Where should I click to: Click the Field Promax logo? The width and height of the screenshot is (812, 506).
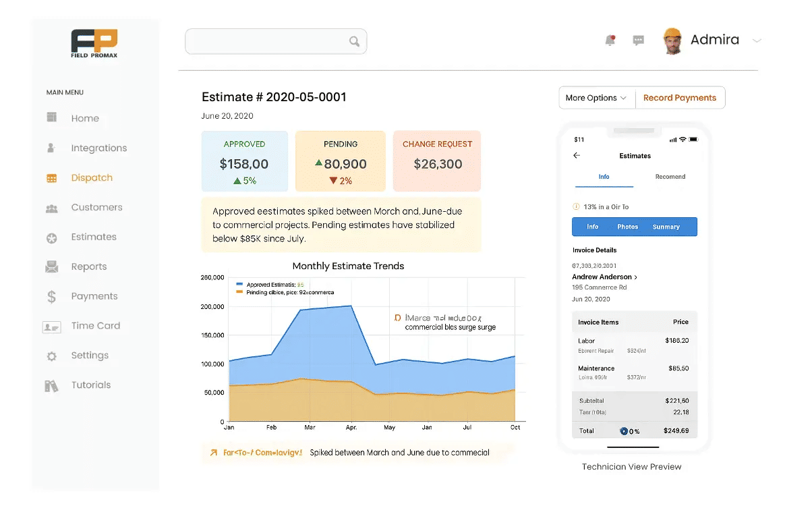click(x=94, y=43)
